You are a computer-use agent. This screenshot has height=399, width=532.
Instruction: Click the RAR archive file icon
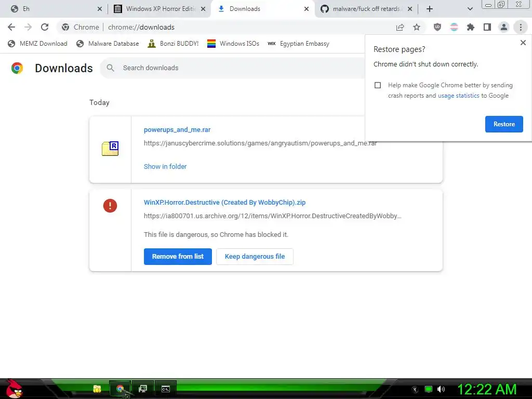point(110,149)
